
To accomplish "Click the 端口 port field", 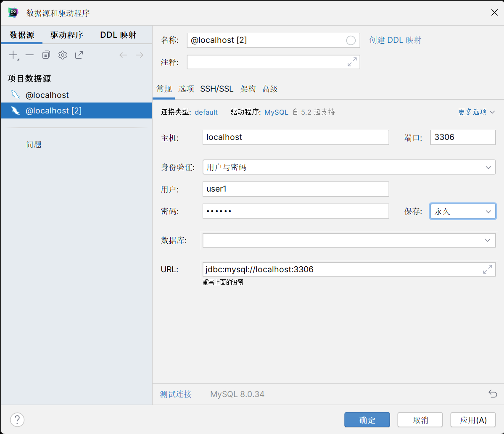I will (462, 137).
